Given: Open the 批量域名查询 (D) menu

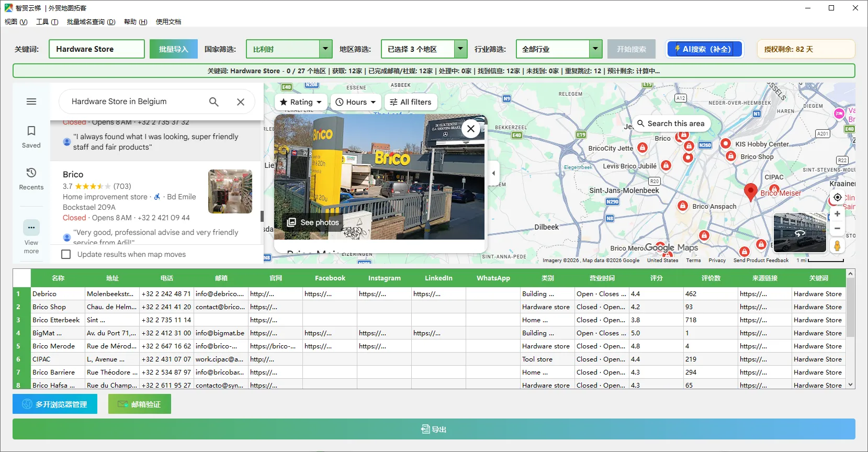Looking at the screenshot, I should click(x=91, y=21).
